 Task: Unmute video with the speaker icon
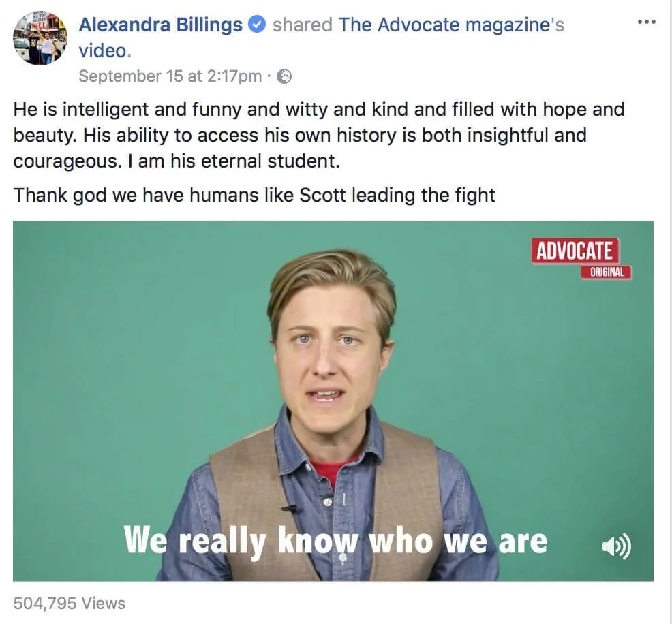coord(616,546)
